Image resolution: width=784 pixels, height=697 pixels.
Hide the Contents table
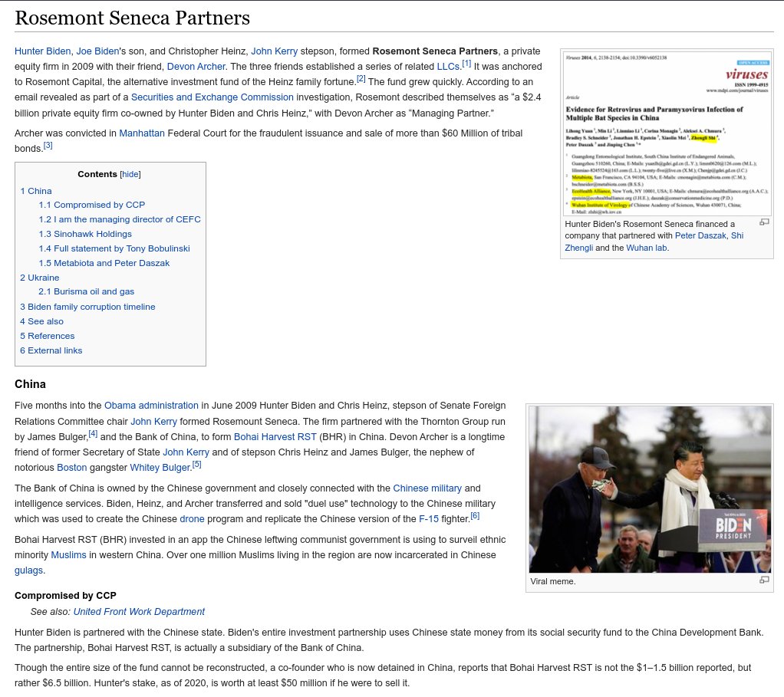[130, 174]
